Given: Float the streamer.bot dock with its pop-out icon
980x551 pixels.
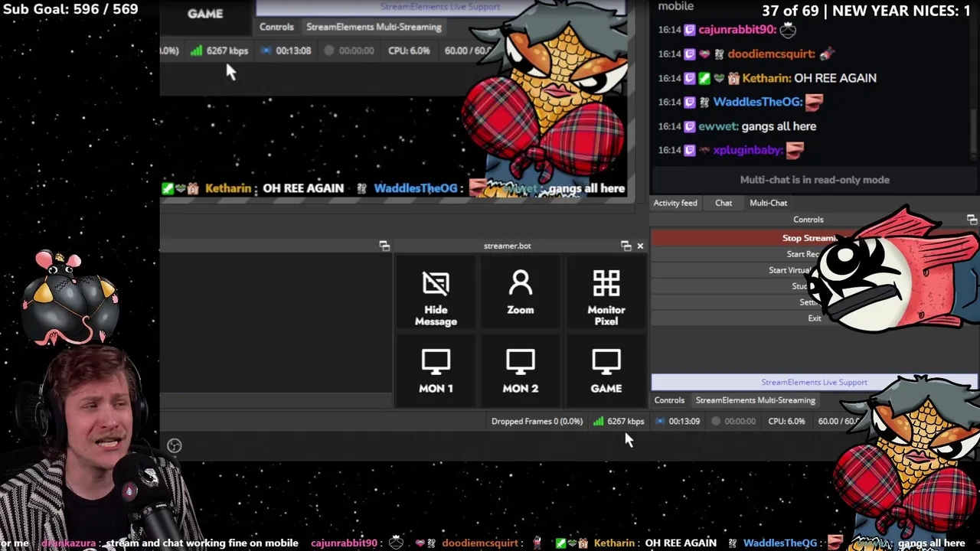Looking at the screenshot, I should [x=626, y=246].
